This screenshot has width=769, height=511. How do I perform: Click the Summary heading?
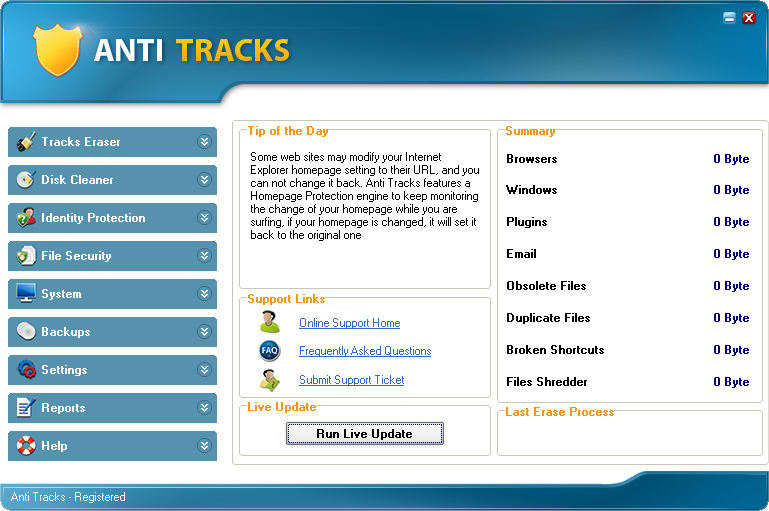click(530, 131)
